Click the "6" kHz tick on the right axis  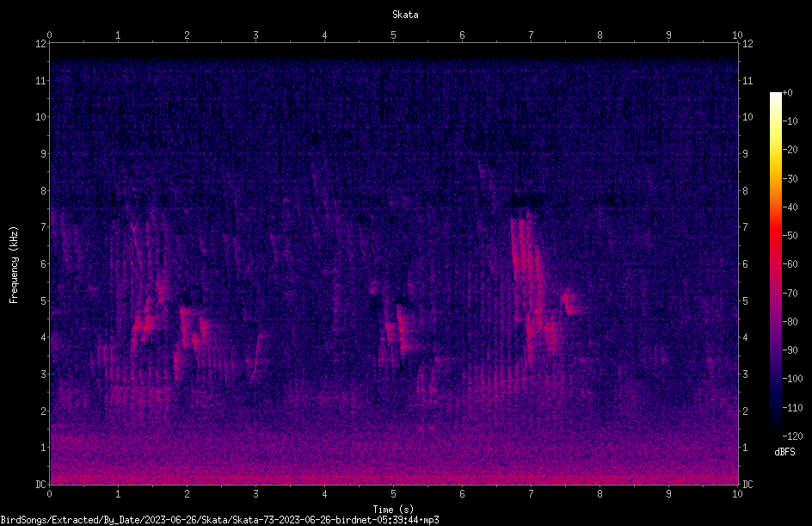pyautogui.click(x=746, y=263)
